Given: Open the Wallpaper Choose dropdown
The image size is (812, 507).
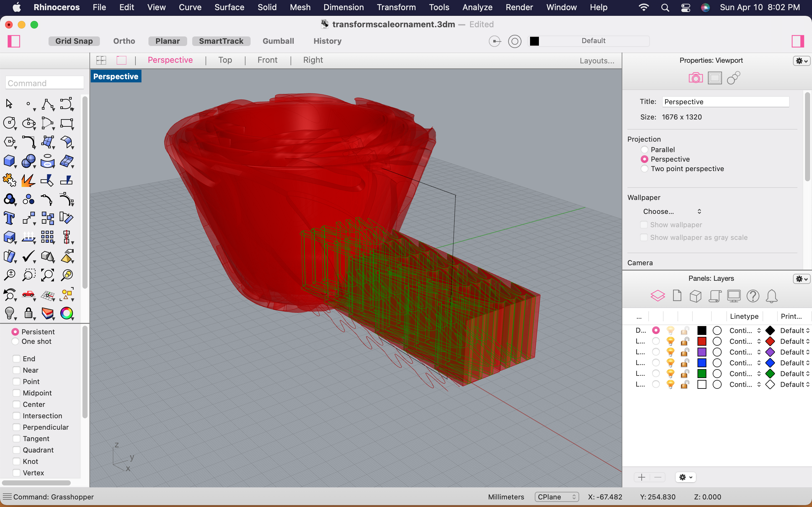Looking at the screenshot, I should pyautogui.click(x=672, y=212).
